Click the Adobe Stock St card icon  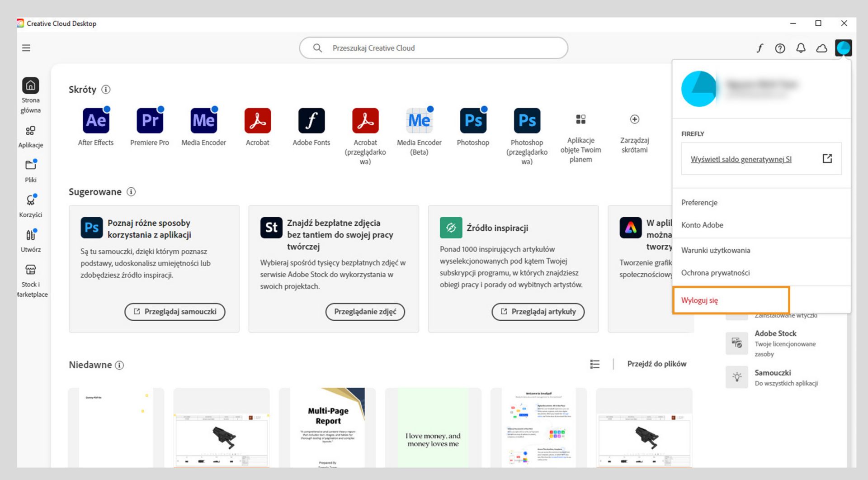271,228
